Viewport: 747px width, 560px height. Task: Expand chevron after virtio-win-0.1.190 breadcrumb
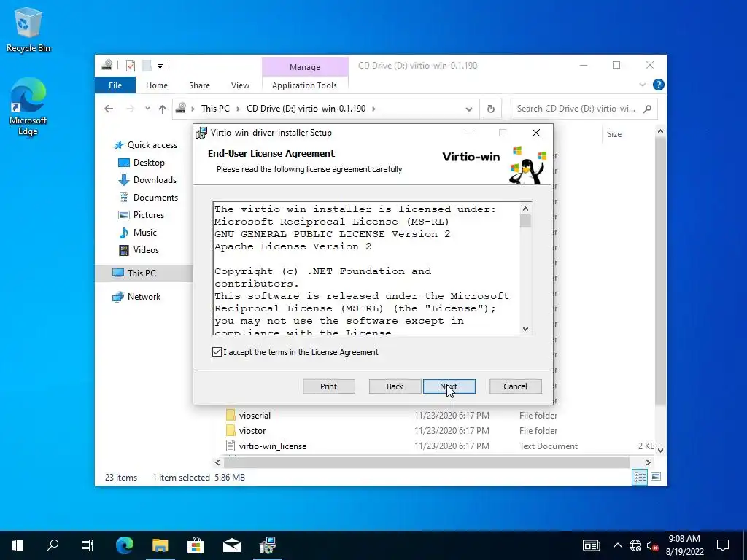tap(373, 109)
